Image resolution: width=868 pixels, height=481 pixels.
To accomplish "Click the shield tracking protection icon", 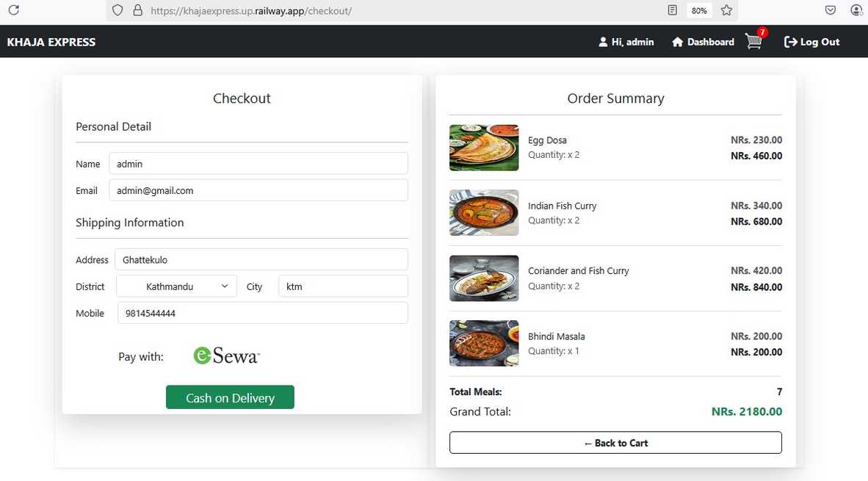I will (x=118, y=11).
